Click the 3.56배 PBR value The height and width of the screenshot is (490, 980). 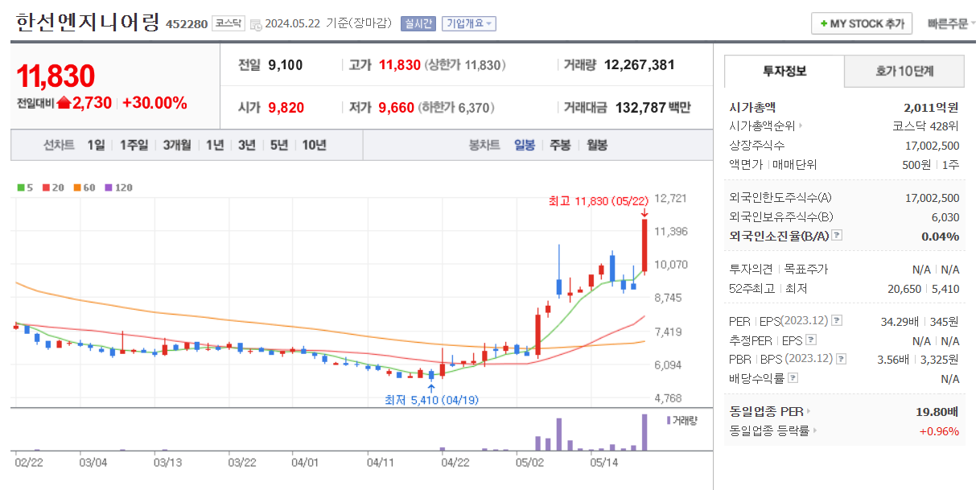pyautogui.click(x=893, y=360)
